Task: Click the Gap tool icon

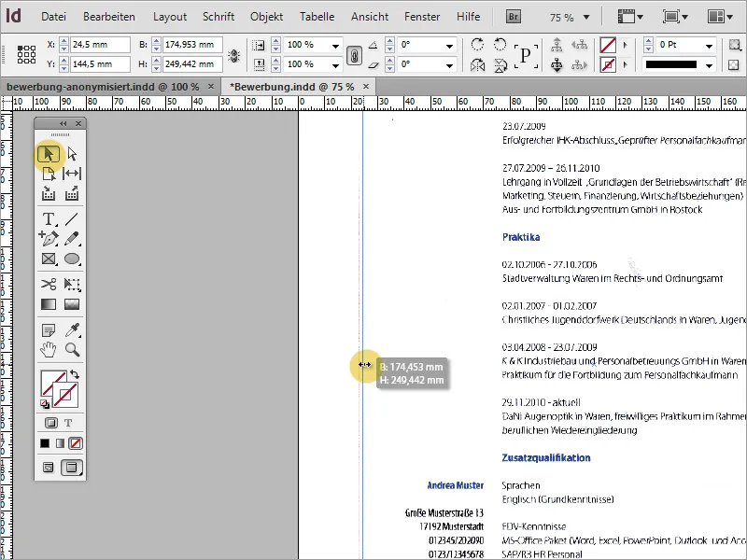Action: pos(72,174)
